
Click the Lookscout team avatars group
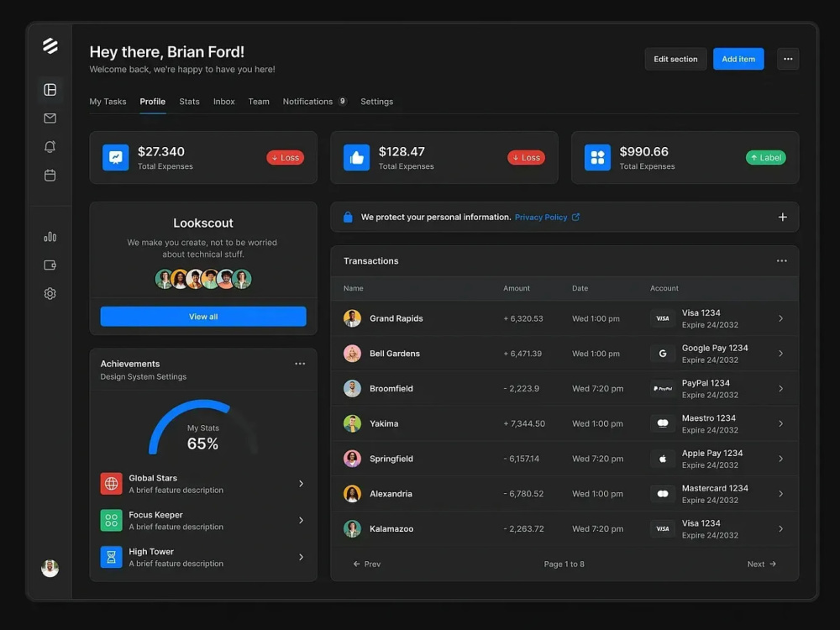(203, 279)
